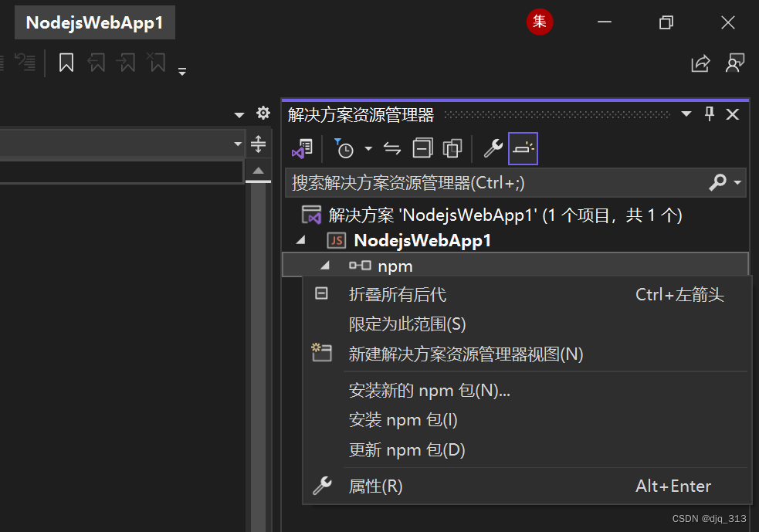Open the editor tab list dropdown arrow
Screen dimensions: 759x532
(239, 115)
